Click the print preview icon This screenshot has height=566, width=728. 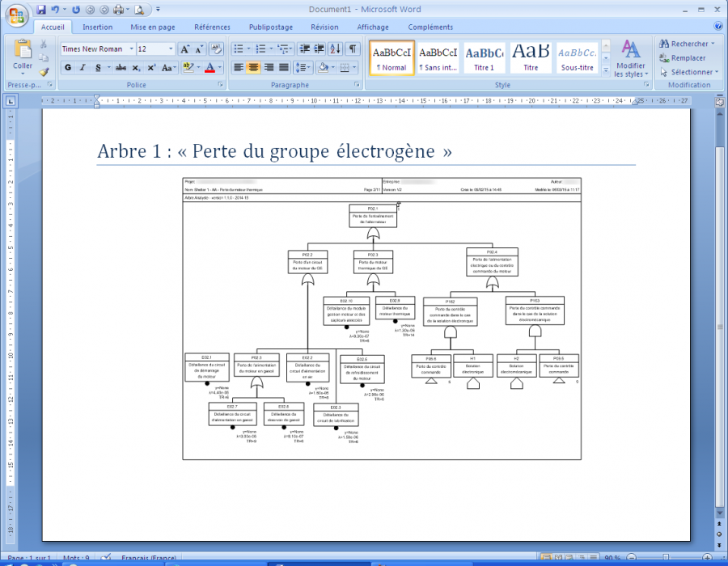(x=140, y=10)
